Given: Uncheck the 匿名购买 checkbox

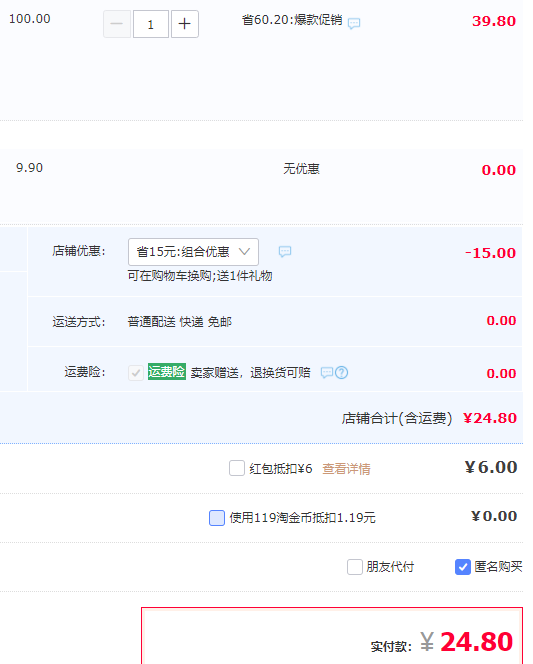Looking at the screenshot, I should (x=463, y=567).
